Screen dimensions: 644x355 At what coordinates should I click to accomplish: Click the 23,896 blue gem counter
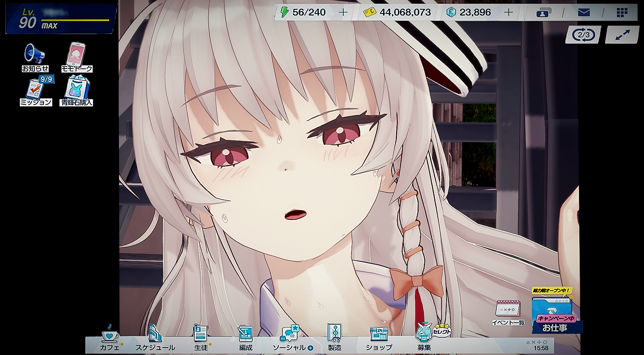[469, 12]
